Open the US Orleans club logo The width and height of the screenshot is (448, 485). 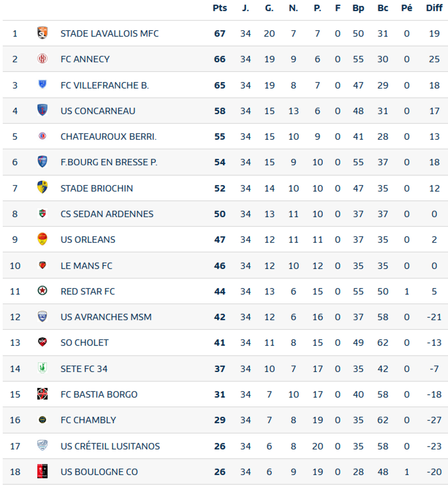coord(42,239)
